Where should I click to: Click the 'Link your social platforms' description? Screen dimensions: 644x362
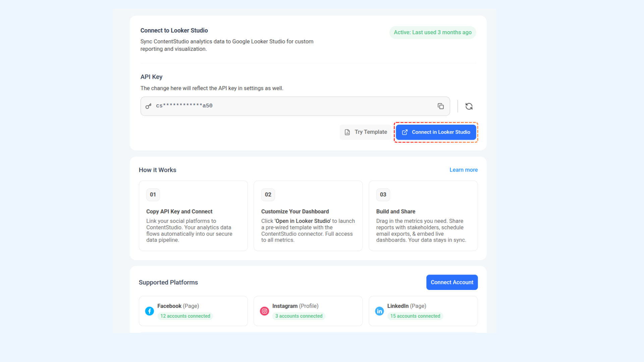point(189,231)
